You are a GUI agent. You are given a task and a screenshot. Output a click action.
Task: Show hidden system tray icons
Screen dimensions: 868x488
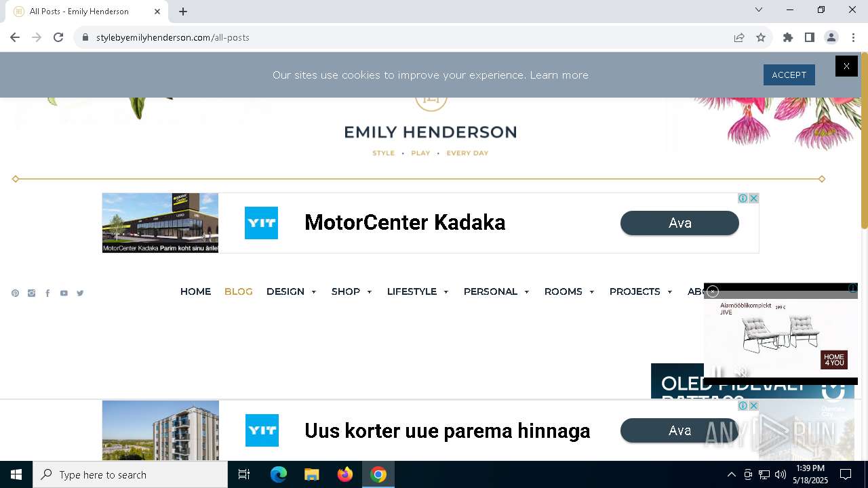point(731,474)
